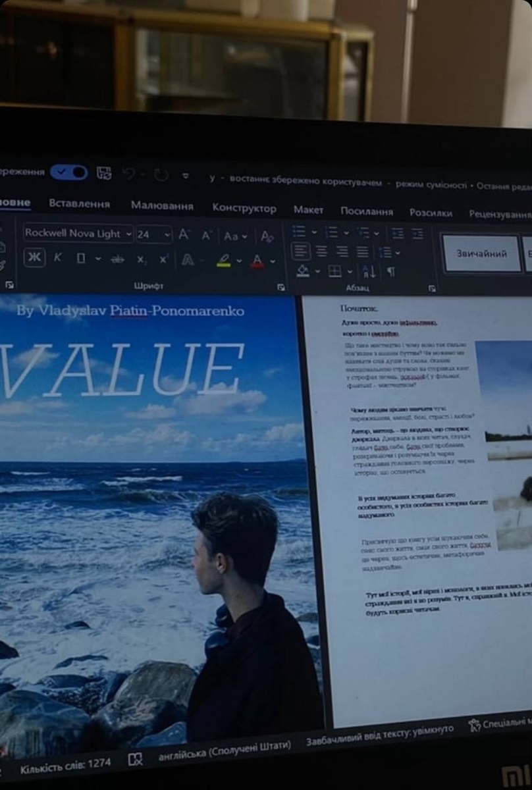Toggle strikethrough formatting

point(118,260)
